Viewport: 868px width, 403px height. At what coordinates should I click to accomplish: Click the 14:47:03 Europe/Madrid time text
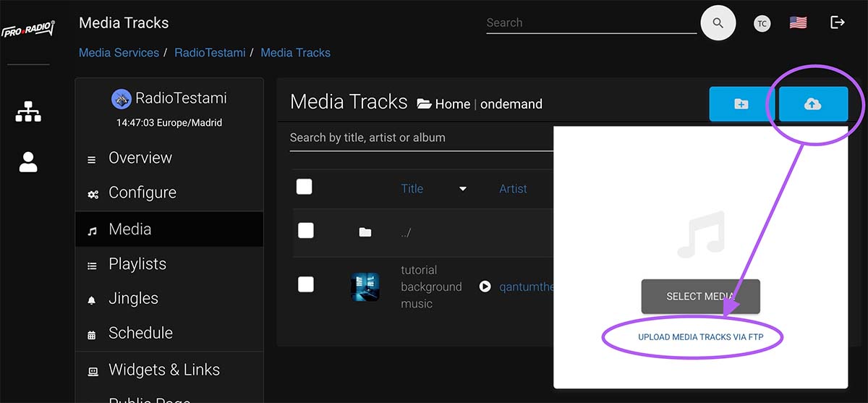[169, 123]
